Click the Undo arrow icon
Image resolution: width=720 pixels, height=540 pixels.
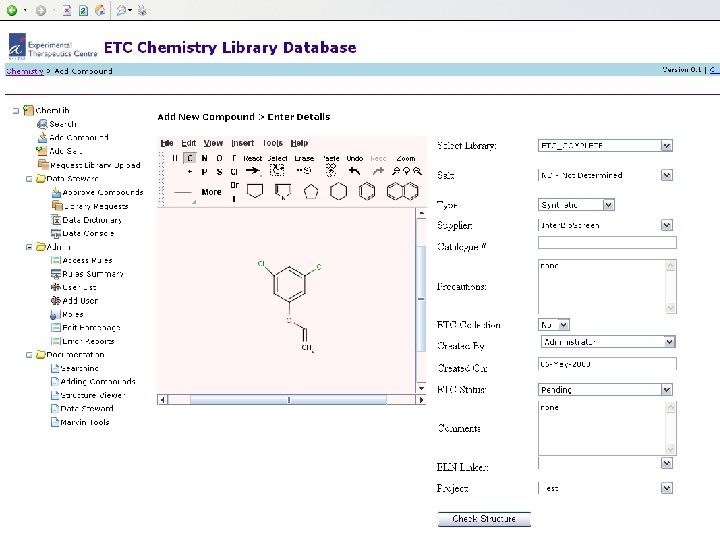[354, 171]
